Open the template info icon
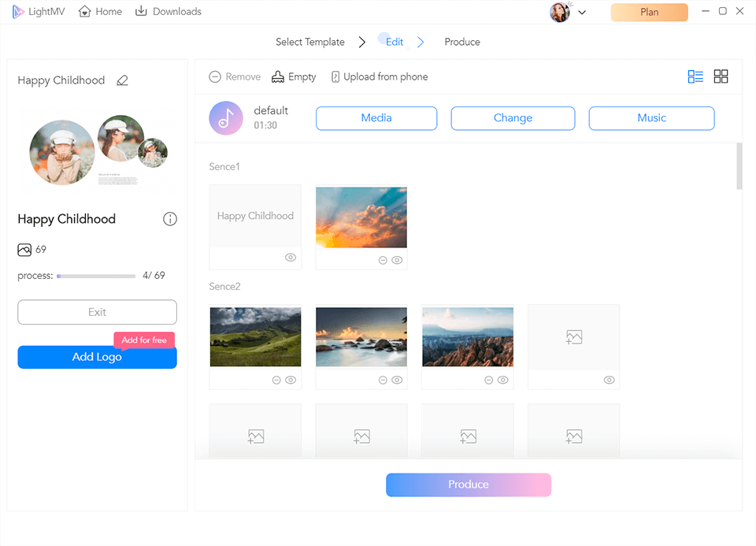756x546 pixels. tap(170, 219)
